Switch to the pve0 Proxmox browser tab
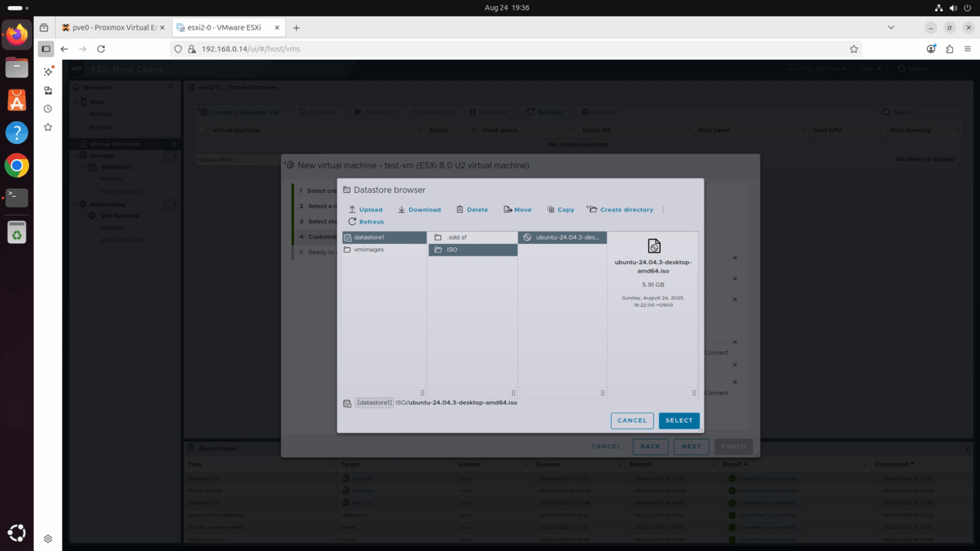Image resolution: width=980 pixels, height=551 pixels. 113,28
